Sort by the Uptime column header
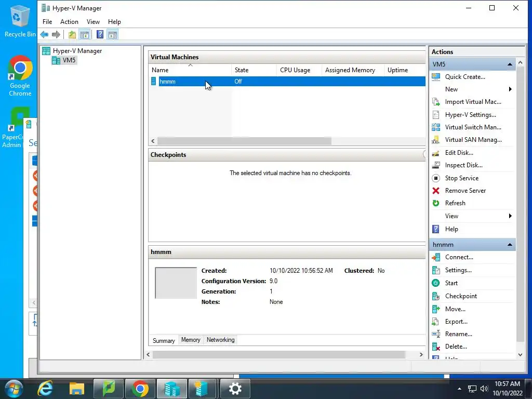 tap(405, 70)
